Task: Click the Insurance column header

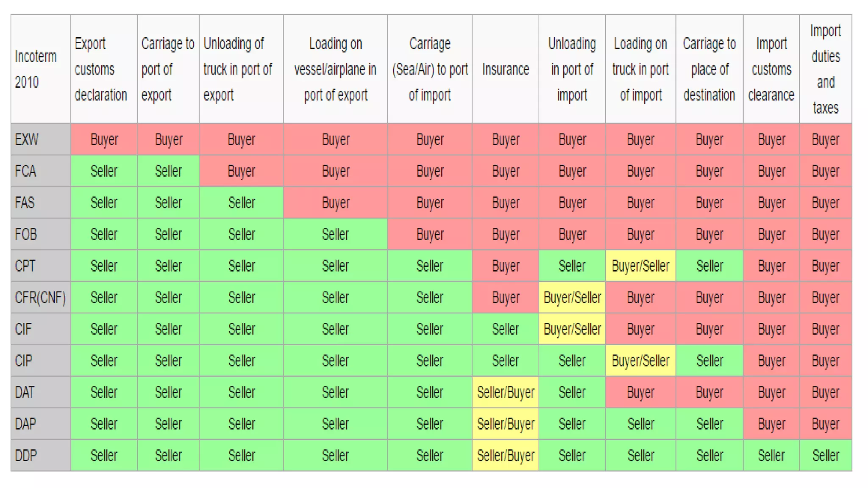Action: coord(506,69)
